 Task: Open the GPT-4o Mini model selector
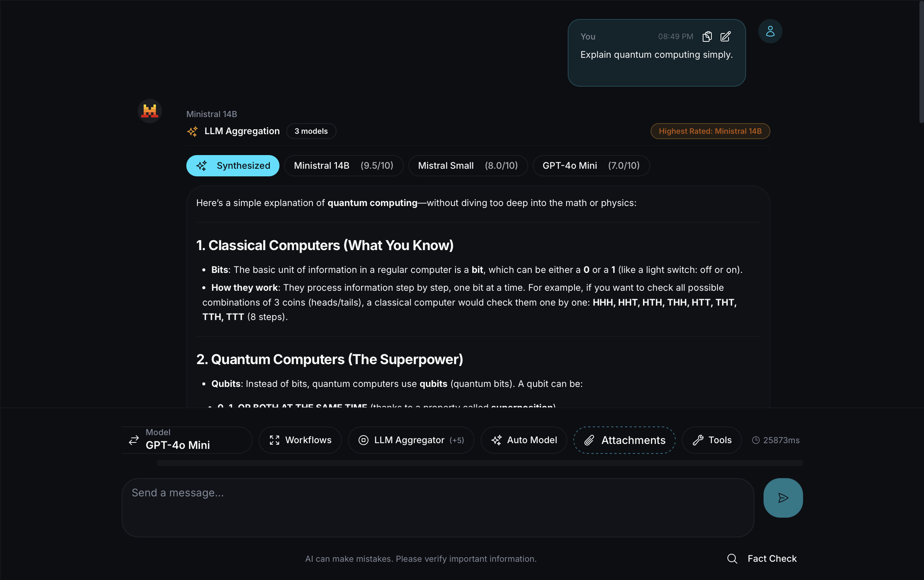[x=186, y=440]
